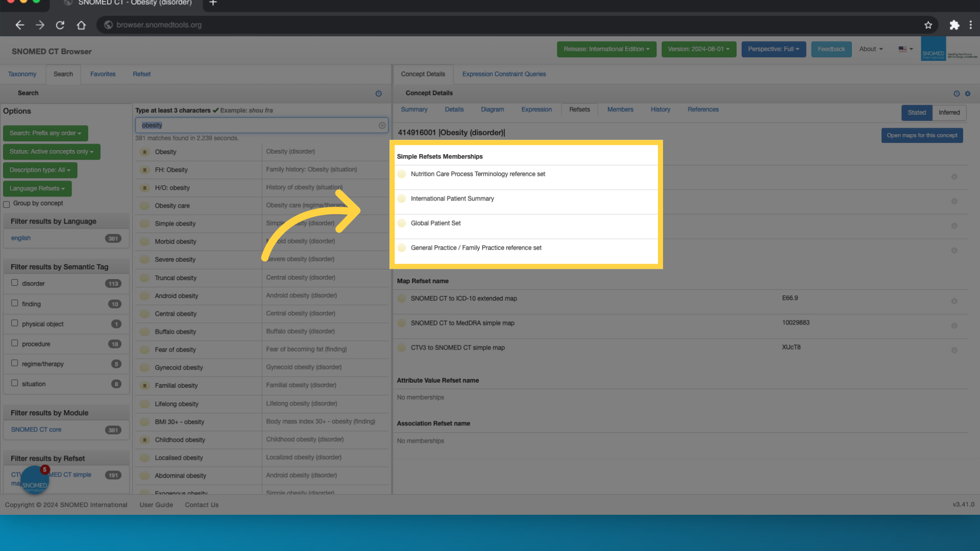Open the Status: Active concepts only dropdown
The height and width of the screenshot is (551, 980).
point(52,152)
